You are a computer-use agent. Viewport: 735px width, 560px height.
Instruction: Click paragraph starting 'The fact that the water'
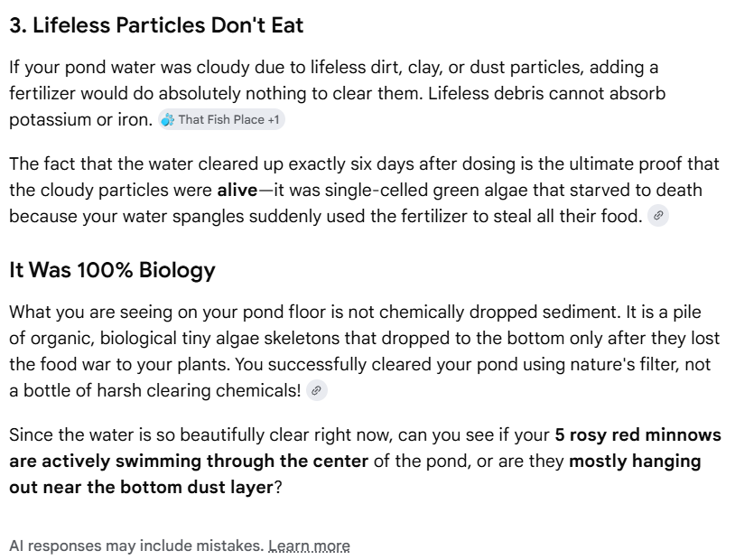point(364,190)
